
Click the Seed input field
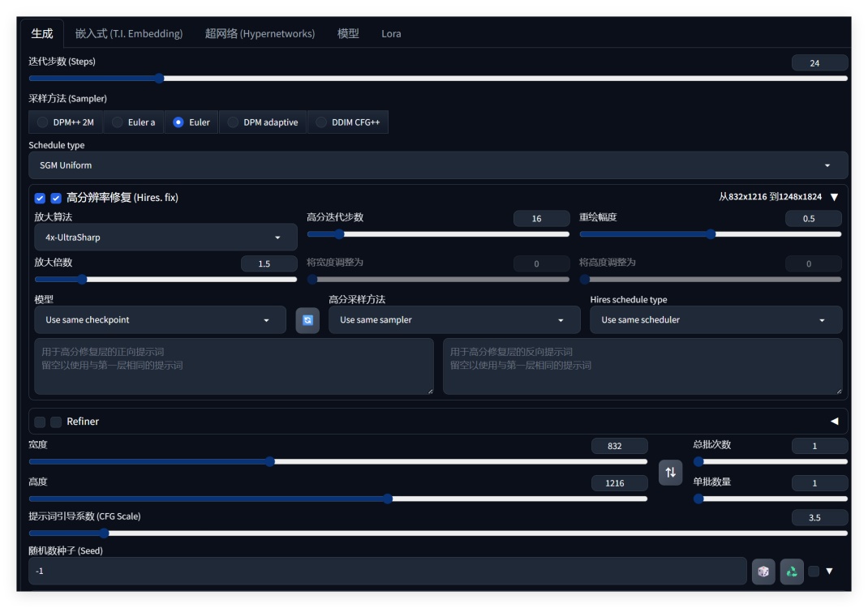[x=387, y=572]
